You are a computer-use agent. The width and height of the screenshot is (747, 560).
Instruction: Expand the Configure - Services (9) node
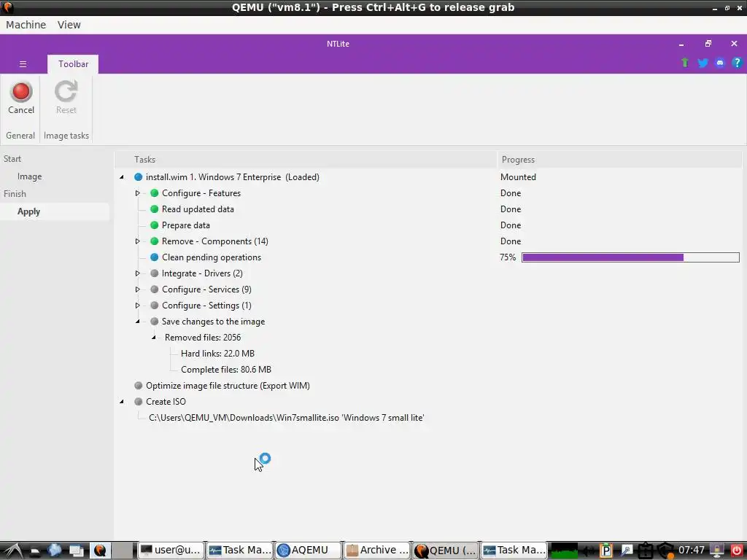click(138, 289)
